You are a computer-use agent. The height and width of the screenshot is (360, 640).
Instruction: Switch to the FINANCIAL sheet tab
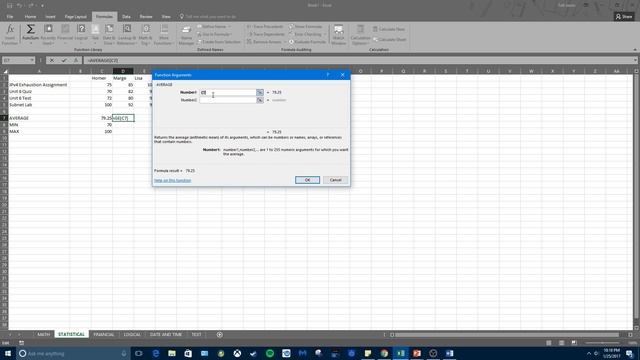[x=104, y=334]
